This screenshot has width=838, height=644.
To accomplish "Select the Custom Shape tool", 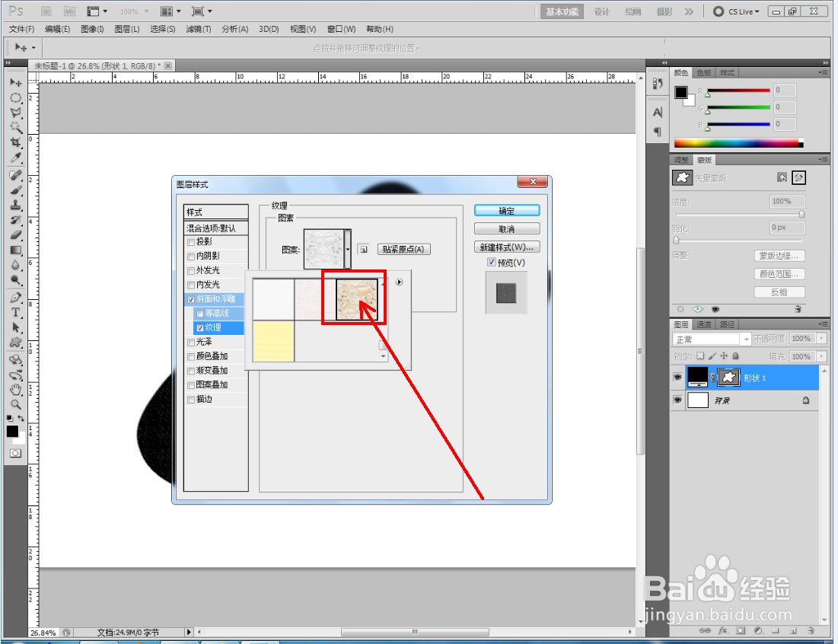I will pyautogui.click(x=15, y=343).
